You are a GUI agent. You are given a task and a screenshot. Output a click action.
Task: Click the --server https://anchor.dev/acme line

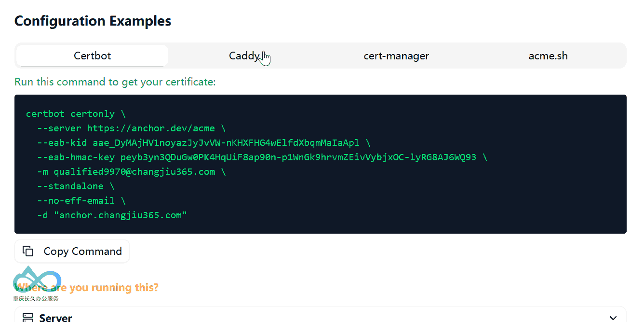(132, 128)
